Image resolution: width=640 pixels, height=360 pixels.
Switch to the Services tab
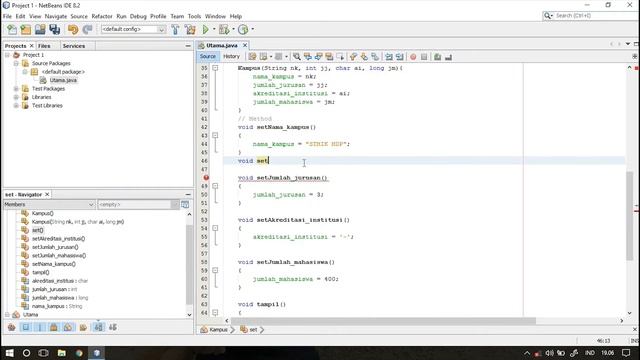tap(73, 46)
